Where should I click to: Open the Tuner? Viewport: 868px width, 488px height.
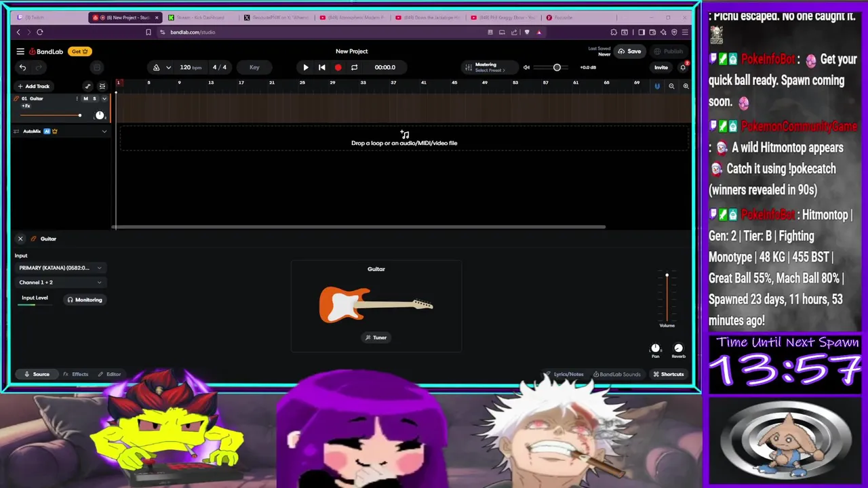click(x=376, y=338)
